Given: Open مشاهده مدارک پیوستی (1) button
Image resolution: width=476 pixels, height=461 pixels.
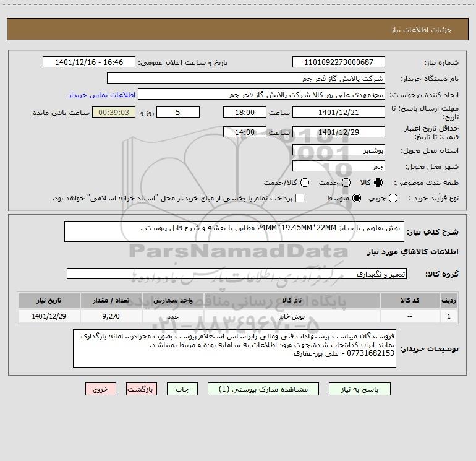Looking at the screenshot, I should [x=263, y=389].
